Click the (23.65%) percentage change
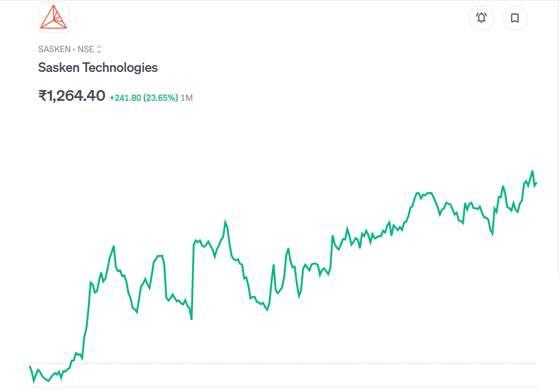Screen dimensions: 560x392 tap(160, 97)
